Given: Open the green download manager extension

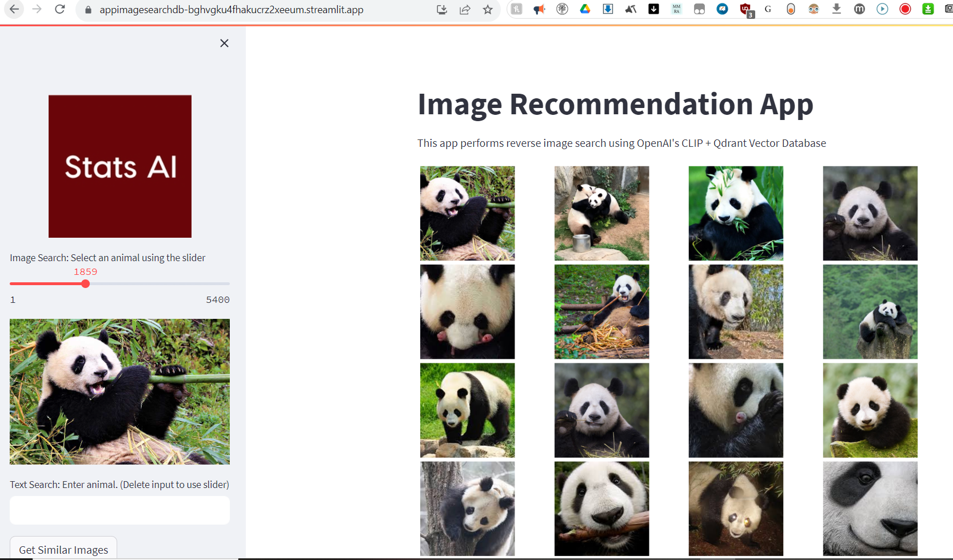Looking at the screenshot, I should tap(928, 9).
